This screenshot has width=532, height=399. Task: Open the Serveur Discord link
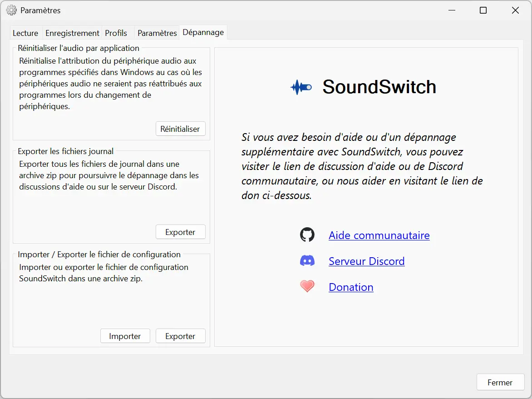click(x=366, y=261)
